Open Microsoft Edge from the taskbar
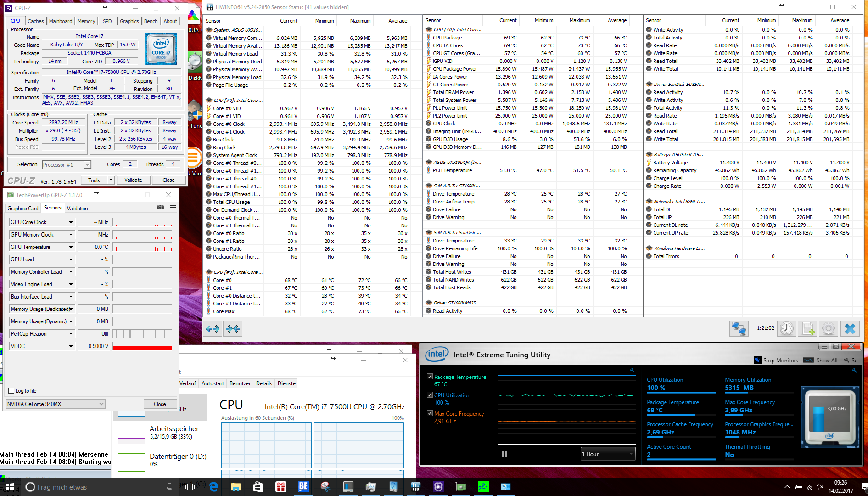The image size is (868, 496). [x=213, y=487]
